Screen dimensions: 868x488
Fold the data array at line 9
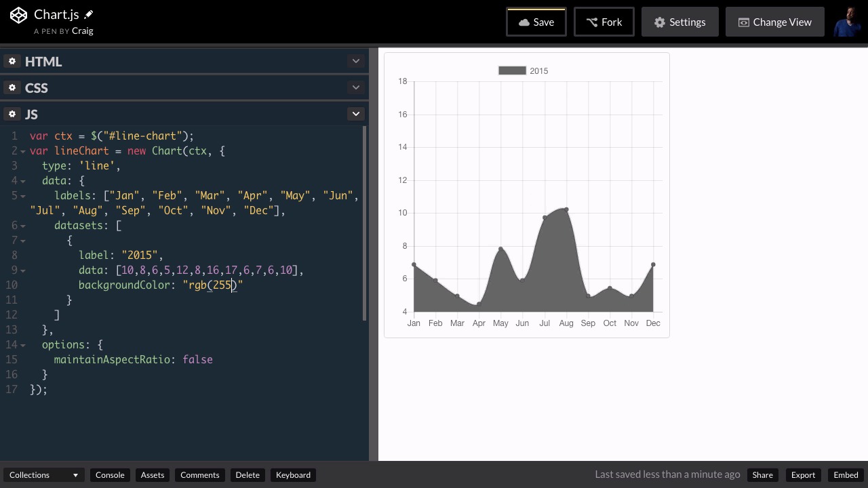22,270
